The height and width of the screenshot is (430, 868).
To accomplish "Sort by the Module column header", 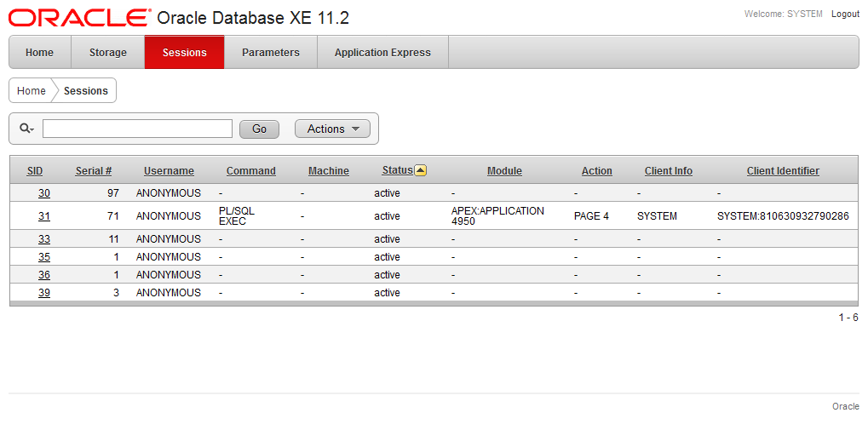I will point(504,171).
